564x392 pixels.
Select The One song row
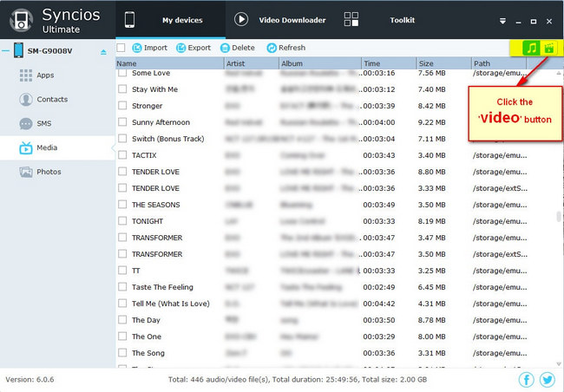coord(336,336)
